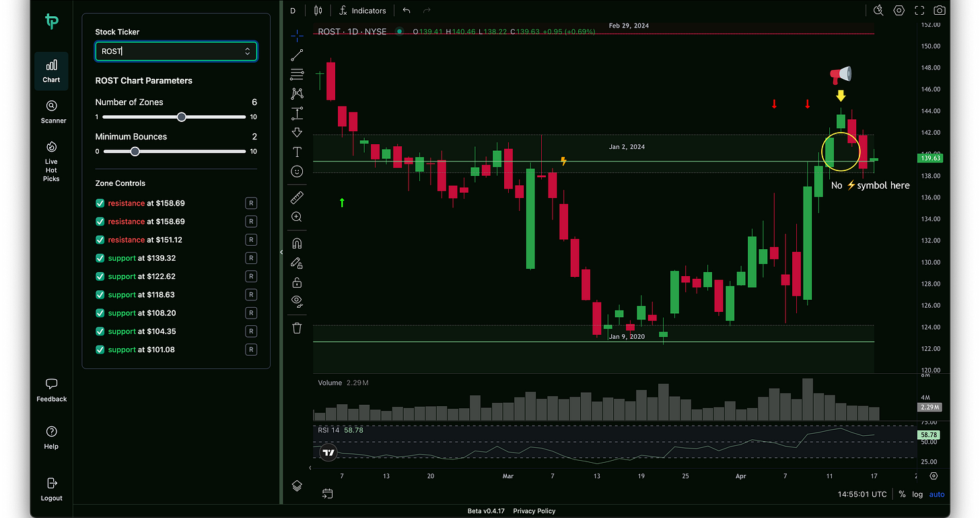Open the price scale gear settings
980x518 pixels.
coord(934,476)
